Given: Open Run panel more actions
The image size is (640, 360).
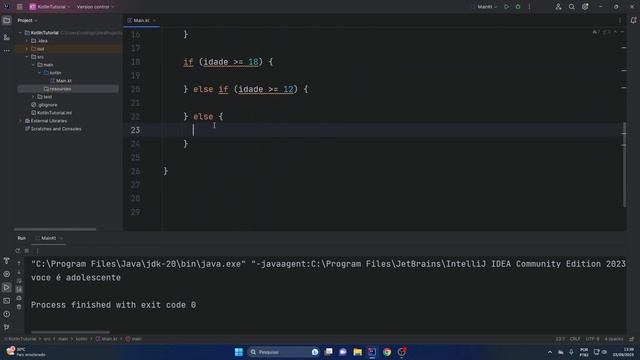Looking at the screenshot, I should [x=37, y=251].
